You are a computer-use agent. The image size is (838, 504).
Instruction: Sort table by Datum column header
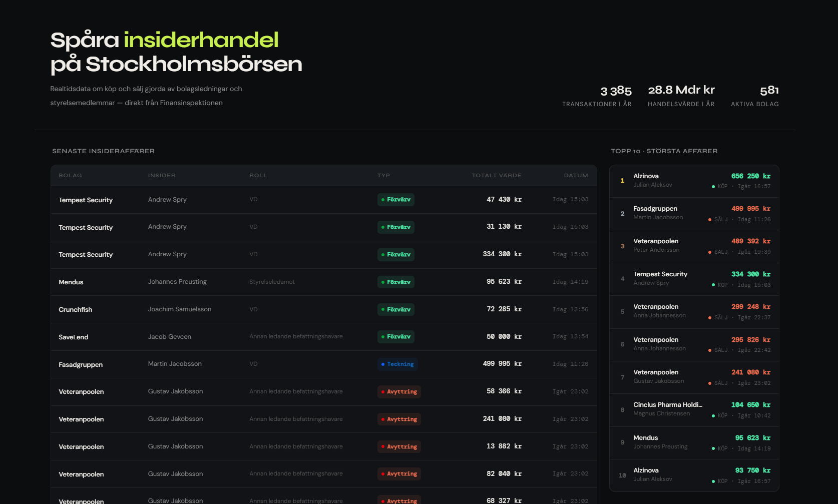pos(576,176)
